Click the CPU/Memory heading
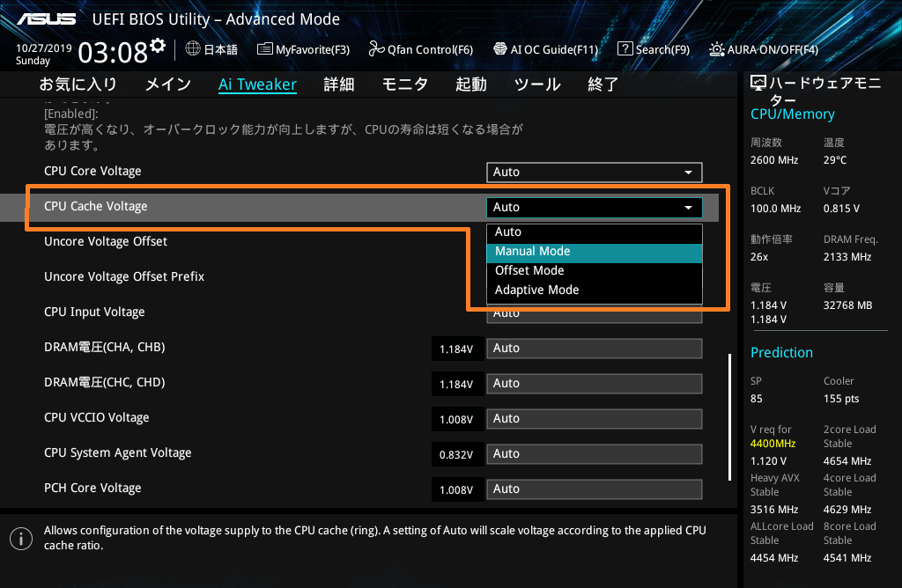Screen dimensions: 902x588 click(x=793, y=114)
